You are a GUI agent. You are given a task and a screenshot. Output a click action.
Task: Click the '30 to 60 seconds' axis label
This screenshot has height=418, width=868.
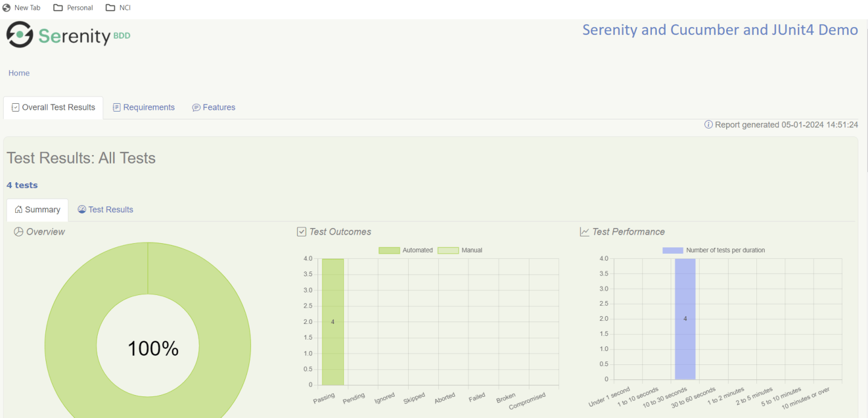pyautogui.click(x=693, y=398)
